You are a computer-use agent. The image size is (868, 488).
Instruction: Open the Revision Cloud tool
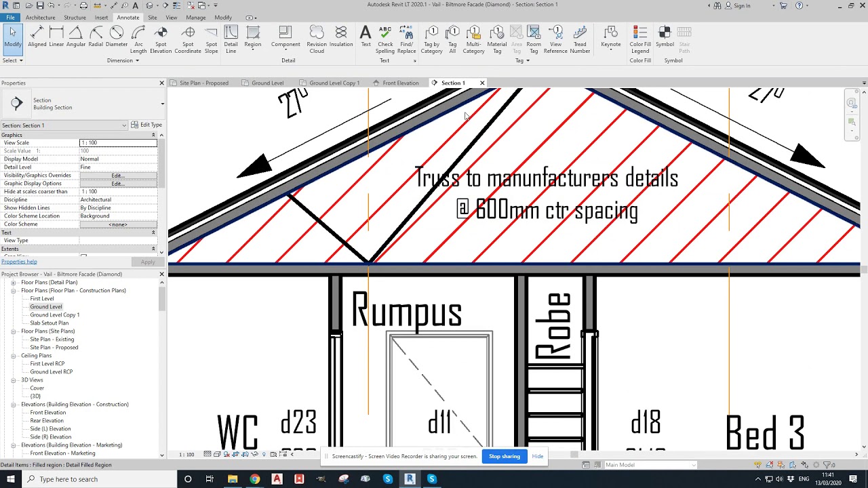317,39
